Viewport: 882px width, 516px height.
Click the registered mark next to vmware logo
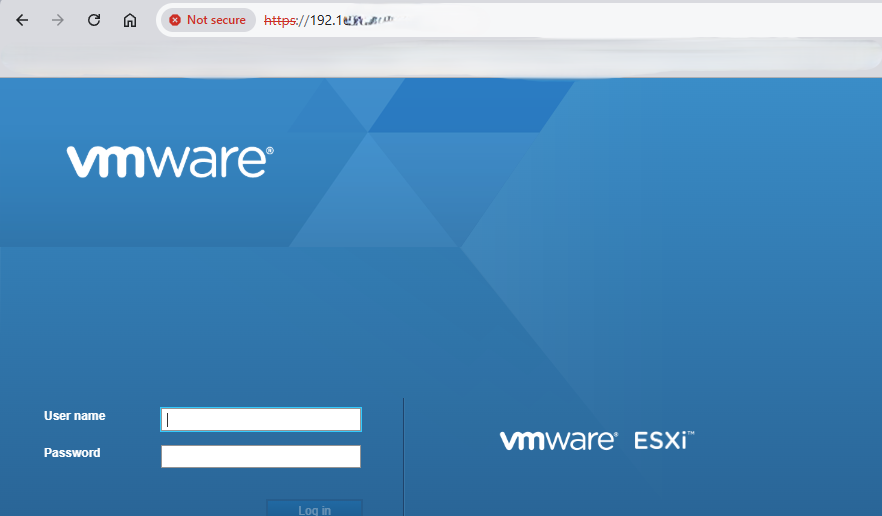point(269,151)
